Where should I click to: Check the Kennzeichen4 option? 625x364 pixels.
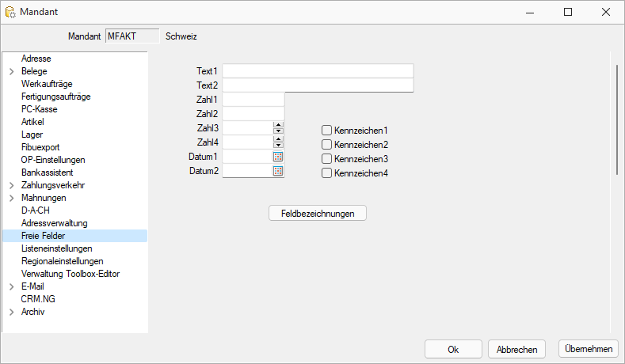326,173
